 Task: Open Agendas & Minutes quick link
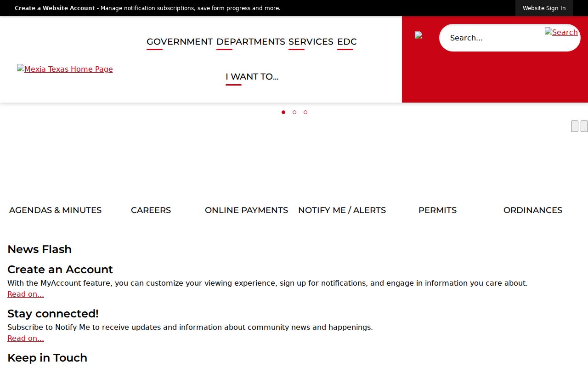[55, 210]
